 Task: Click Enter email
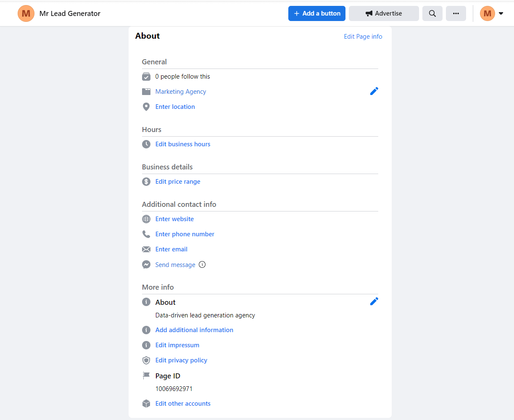(171, 249)
